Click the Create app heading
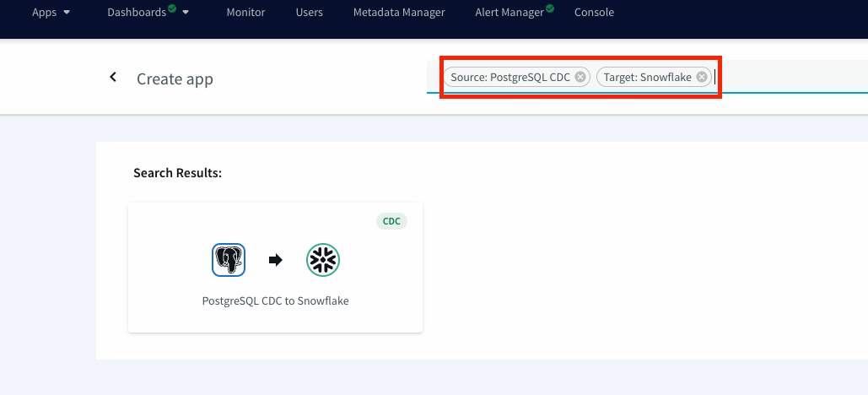Screen dimensions: 868x395 coord(175,78)
